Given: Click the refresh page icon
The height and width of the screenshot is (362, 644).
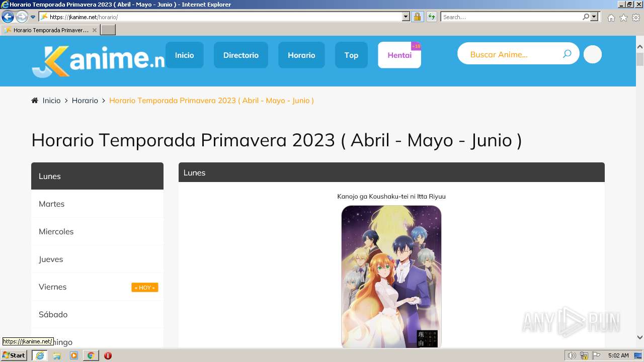Looking at the screenshot, I should tap(432, 17).
